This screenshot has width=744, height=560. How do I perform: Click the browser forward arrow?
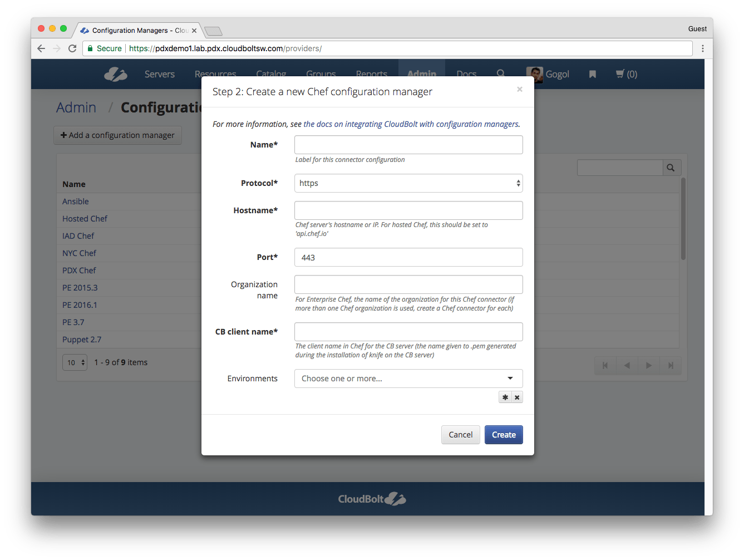57,48
